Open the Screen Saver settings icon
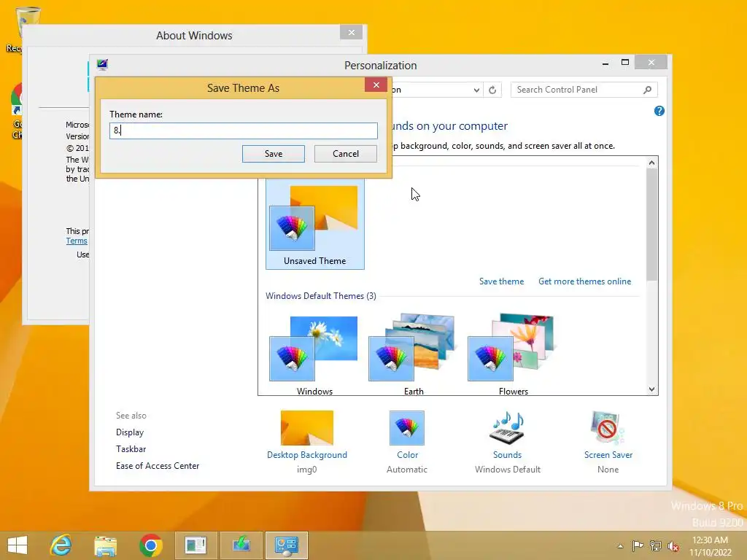The image size is (747, 560). [x=608, y=427]
